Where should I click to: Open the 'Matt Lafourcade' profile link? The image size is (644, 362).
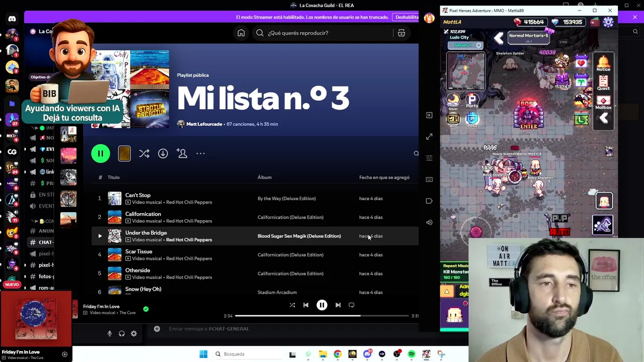pos(204,124)
